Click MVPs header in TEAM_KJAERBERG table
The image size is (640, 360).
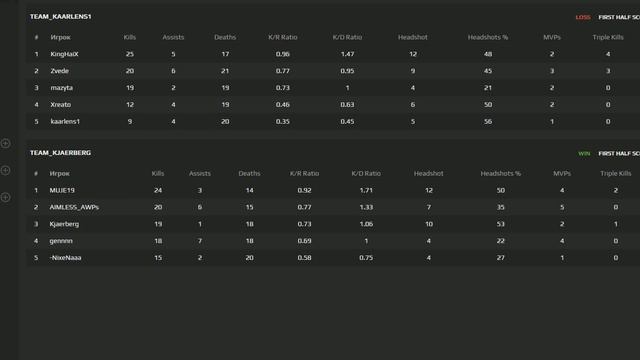pos(562,173)
